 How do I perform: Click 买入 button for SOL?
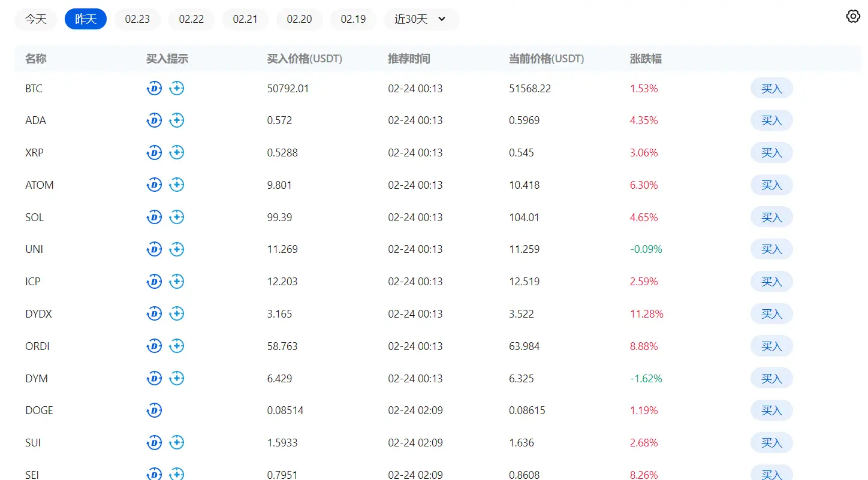click(771, 217)
